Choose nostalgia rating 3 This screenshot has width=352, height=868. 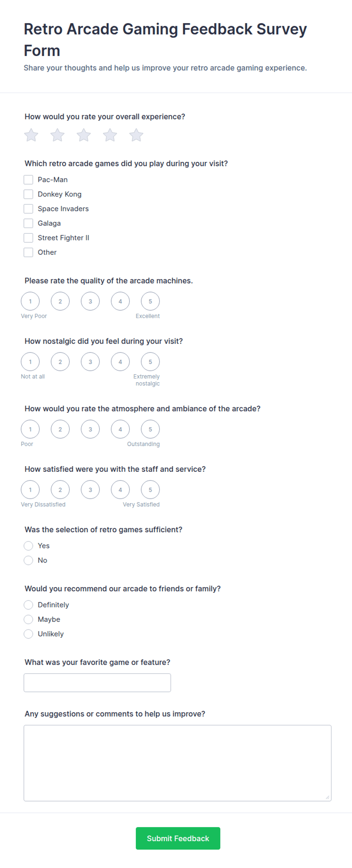(x=90, y=362)
